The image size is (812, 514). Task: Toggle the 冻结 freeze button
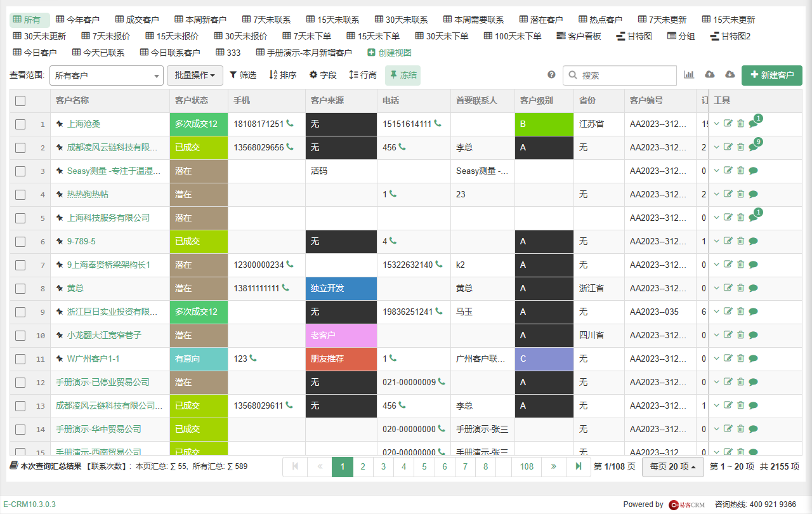[x=403, y=76]
